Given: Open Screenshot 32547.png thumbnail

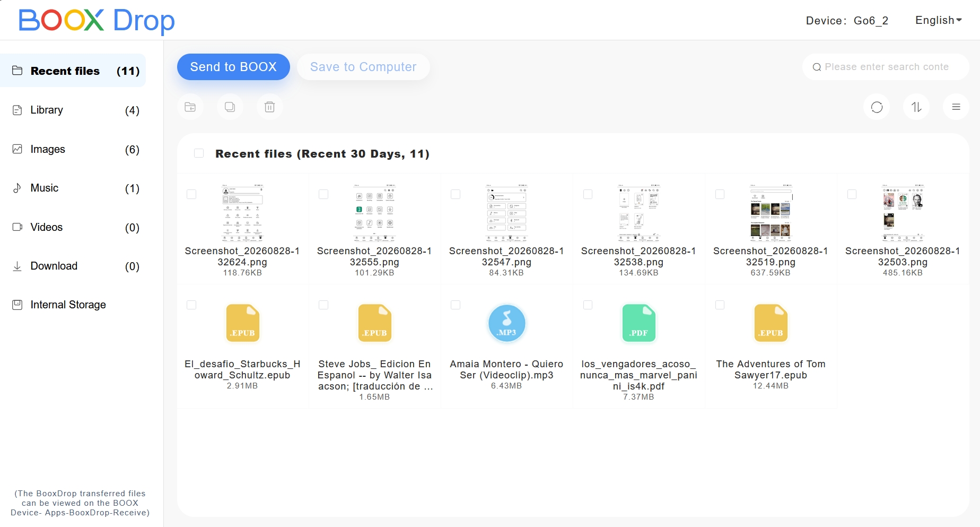Looking at the screenshot, I should tap(506, 213).
